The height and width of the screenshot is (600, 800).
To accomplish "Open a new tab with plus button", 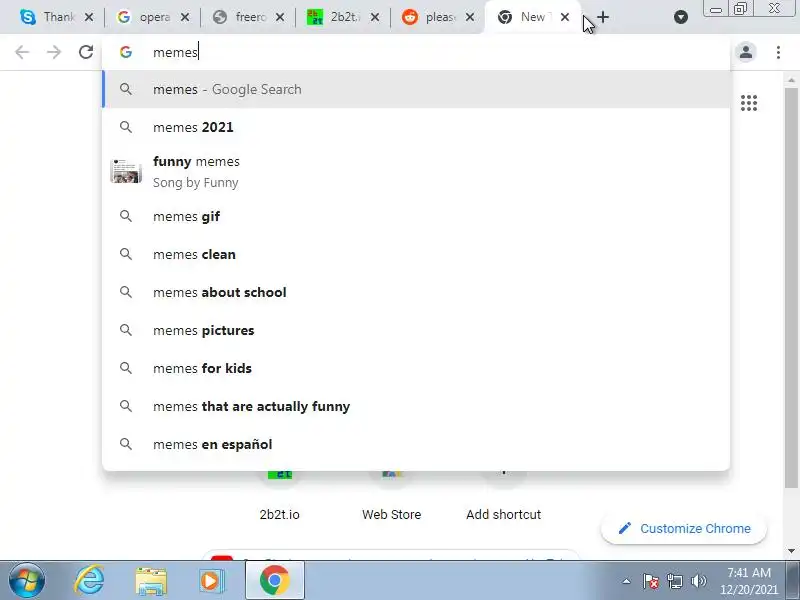I will pyautogui.click(x=603, y=17).
